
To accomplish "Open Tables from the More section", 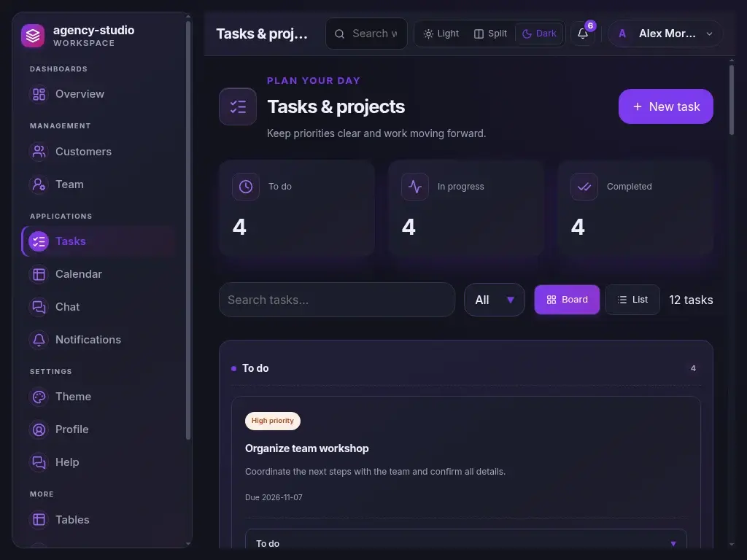I will [x=99, y=519].
